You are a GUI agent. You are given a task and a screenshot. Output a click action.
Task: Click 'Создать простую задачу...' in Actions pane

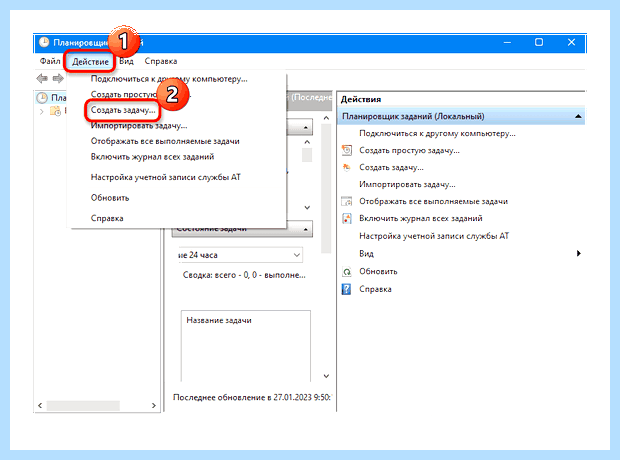point(409,150)
